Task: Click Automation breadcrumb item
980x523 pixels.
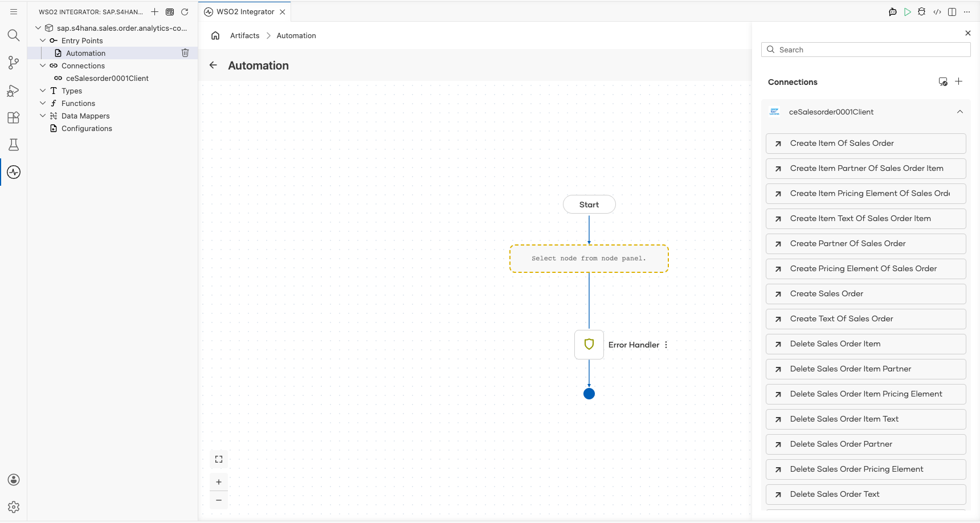Action: click(x=296, y=35)
